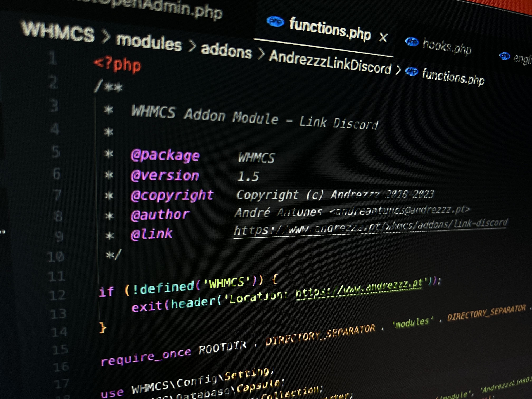
Task: Click the 'exit' call on line 13
Action: pos(147,307)
